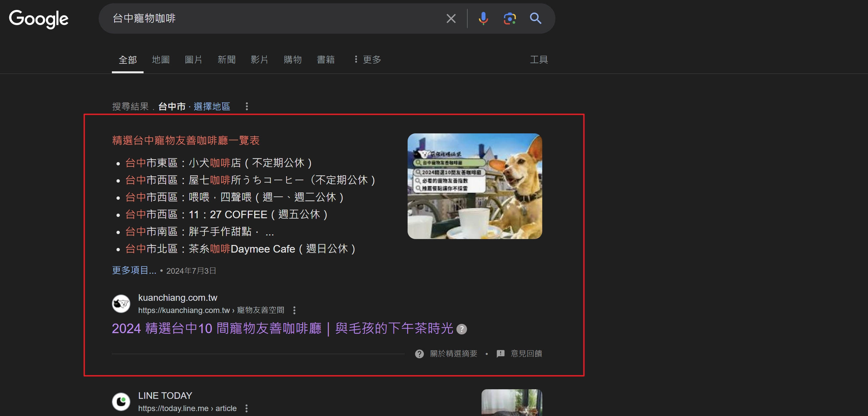Viewport: 868px width, 416px height.
Task: Expand the 更多 search filters menu
Action: [x=367, y=60]
